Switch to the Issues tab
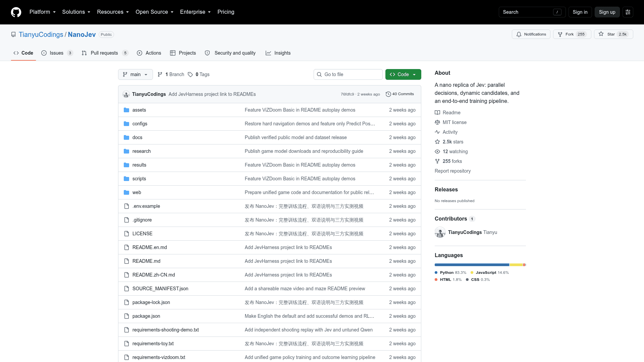Image resolution: width=644 pixels, height=362 pixels. pos(57,53)
